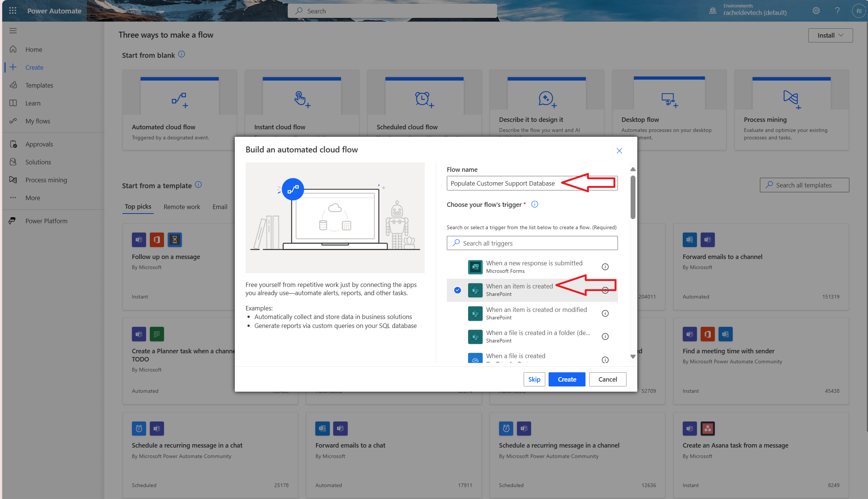Click the Templates sidebar icon
868x499 pixels.
click(x=13, y=85)
